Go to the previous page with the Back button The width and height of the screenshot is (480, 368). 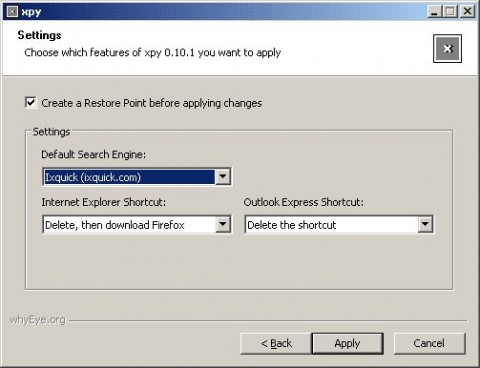(276, 343)
